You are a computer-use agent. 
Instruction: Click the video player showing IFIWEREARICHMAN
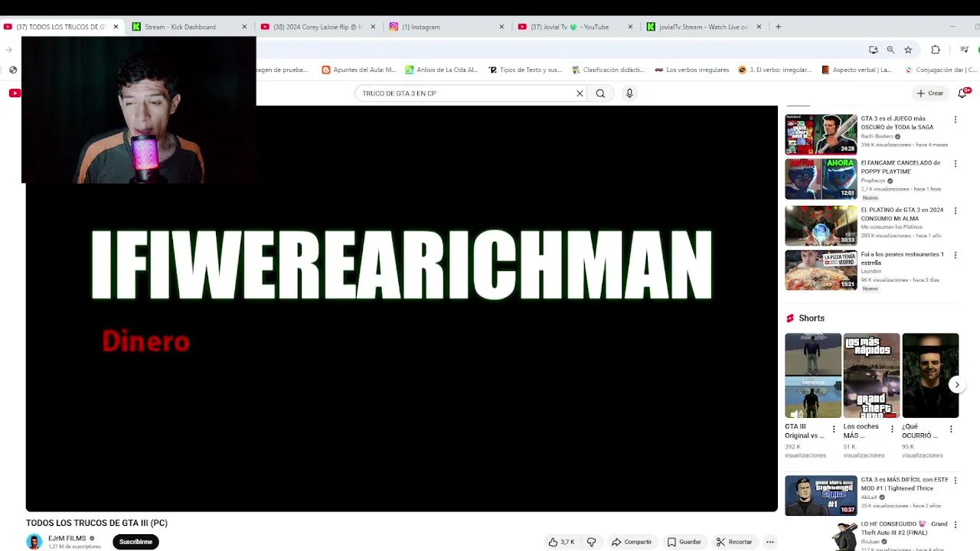401,308
